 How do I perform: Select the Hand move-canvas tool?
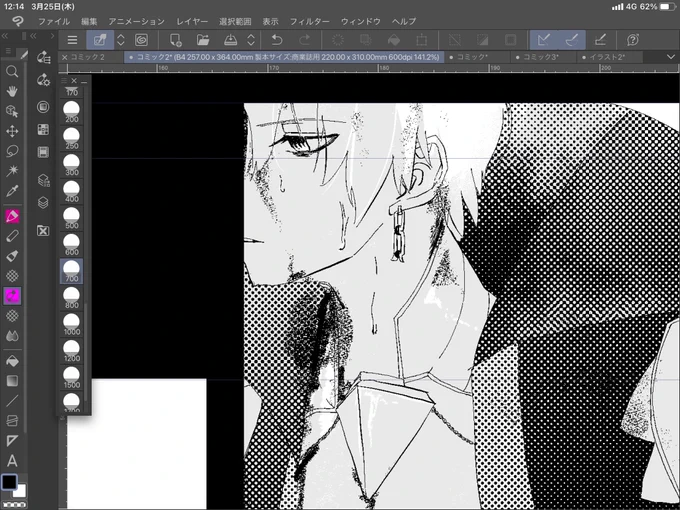[12, 91]
